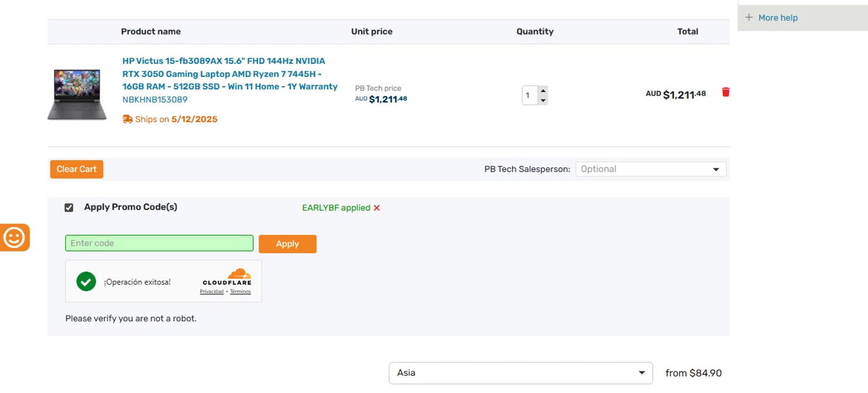Screen dimensions: 868x393
Task: Uncheck Apply Promo Code(s) checkbox
Action: point(69,207)
